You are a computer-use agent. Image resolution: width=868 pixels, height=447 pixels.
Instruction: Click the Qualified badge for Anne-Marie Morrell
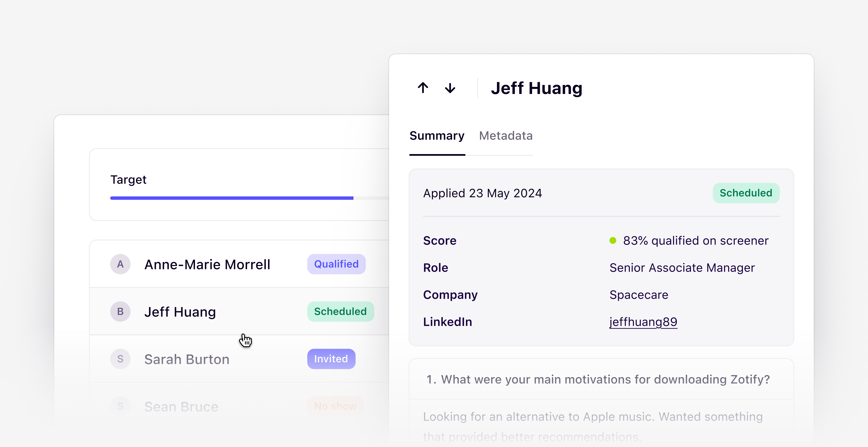pyautogui.click(x=336, y=264)
